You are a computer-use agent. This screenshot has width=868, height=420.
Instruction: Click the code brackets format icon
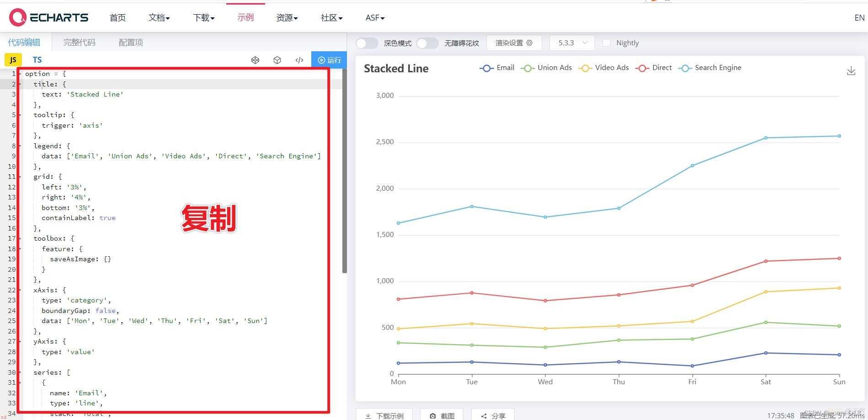299,60
